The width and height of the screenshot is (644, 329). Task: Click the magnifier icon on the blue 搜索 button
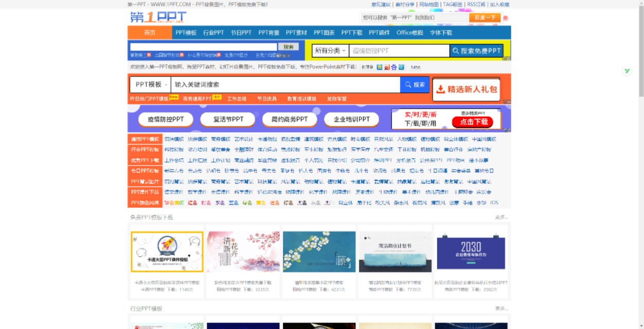pyautogui.click(x=408, y=84)
